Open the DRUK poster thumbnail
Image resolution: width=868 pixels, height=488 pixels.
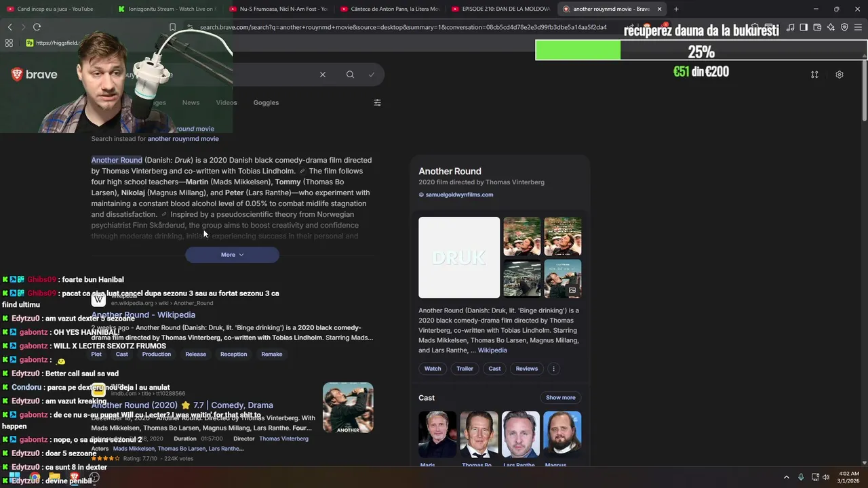pyautogui.click(x=459, y=258)
